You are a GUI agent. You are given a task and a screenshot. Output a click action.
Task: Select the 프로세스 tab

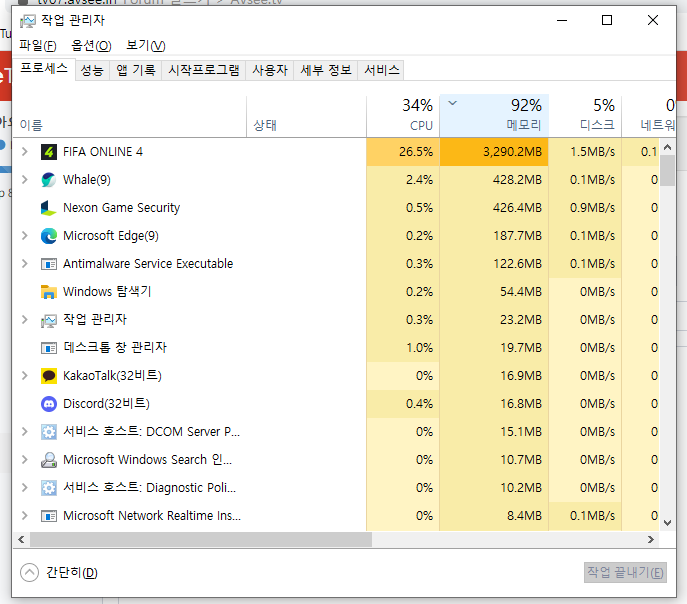pyautogui.click(x=44, y=69)
